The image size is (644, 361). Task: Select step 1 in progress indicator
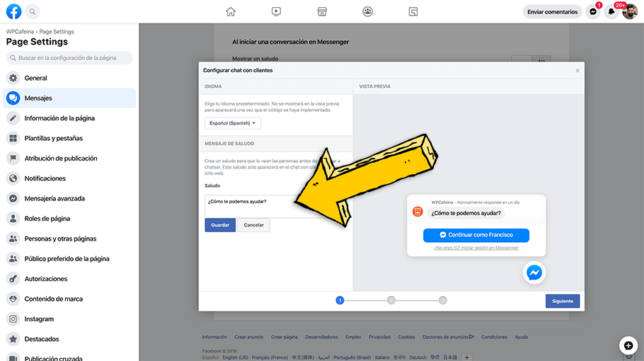[x=340, y=301]
